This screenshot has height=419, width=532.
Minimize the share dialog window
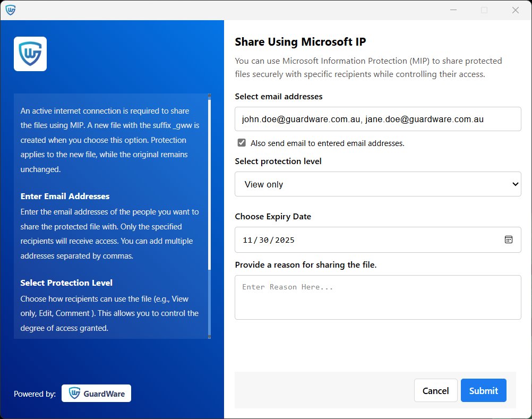[453, 10]
